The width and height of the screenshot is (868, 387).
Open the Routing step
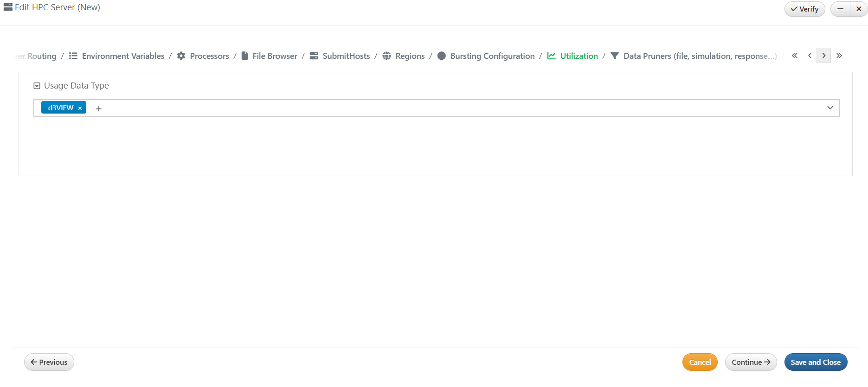click(41, 56)
